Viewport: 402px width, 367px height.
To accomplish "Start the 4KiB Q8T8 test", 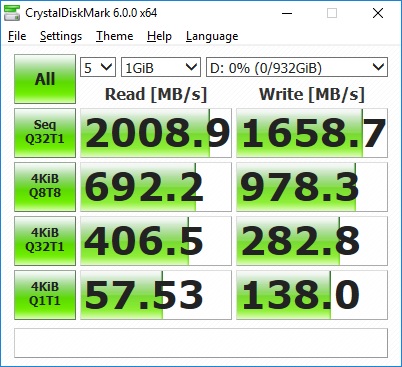I will (45, 187).
